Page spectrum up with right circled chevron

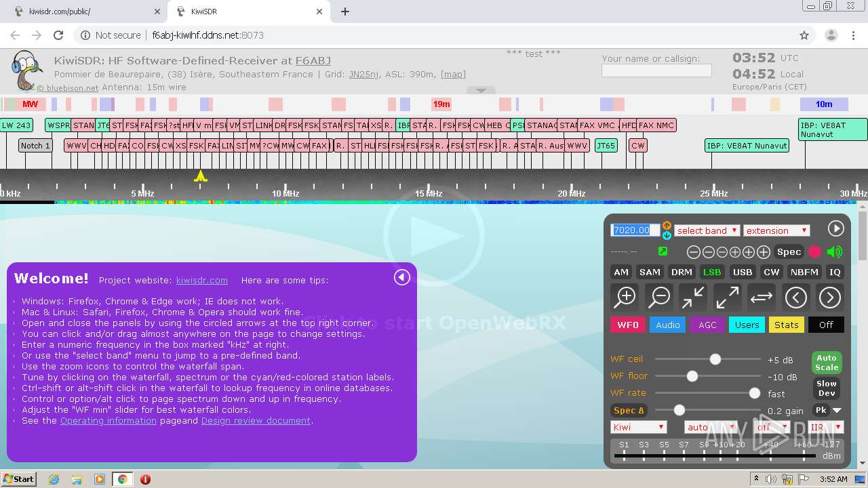(x=829, y=297)
